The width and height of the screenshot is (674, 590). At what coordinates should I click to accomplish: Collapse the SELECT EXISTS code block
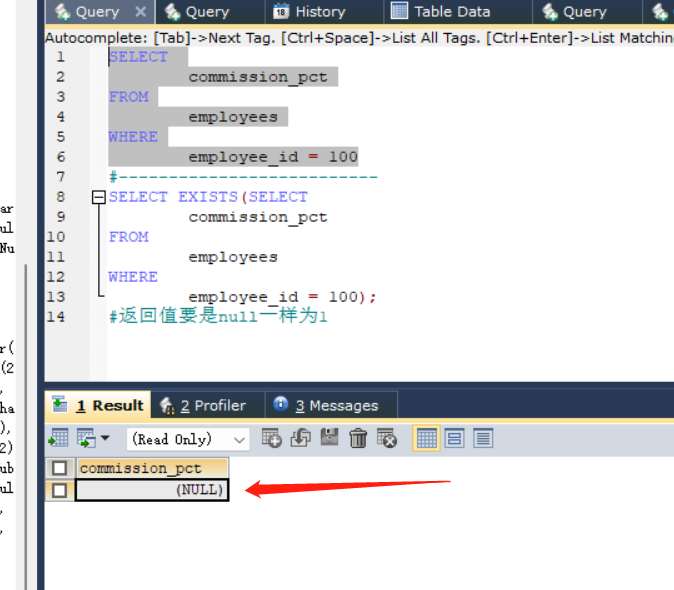(99, 197)
